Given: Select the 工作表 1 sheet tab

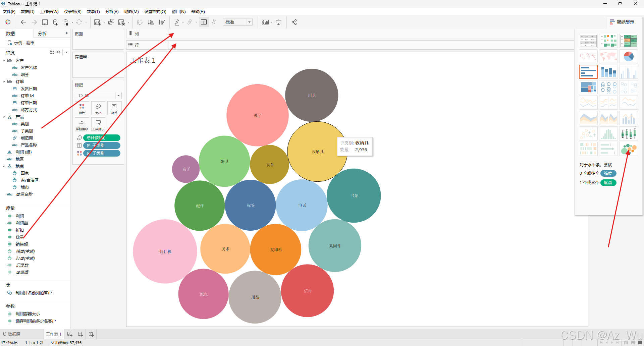Looking at the screenshot, I should pyautogui.click(x=54, y=334).
